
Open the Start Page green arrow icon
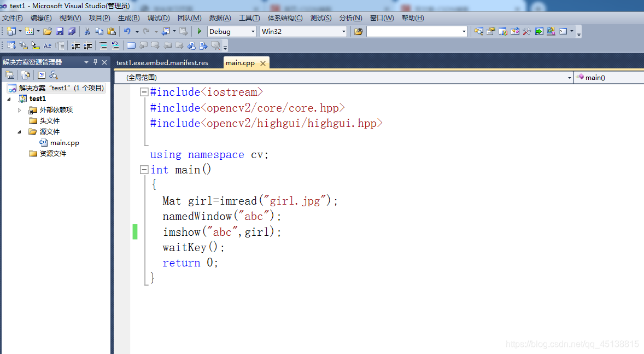click(x=539, y=31)
